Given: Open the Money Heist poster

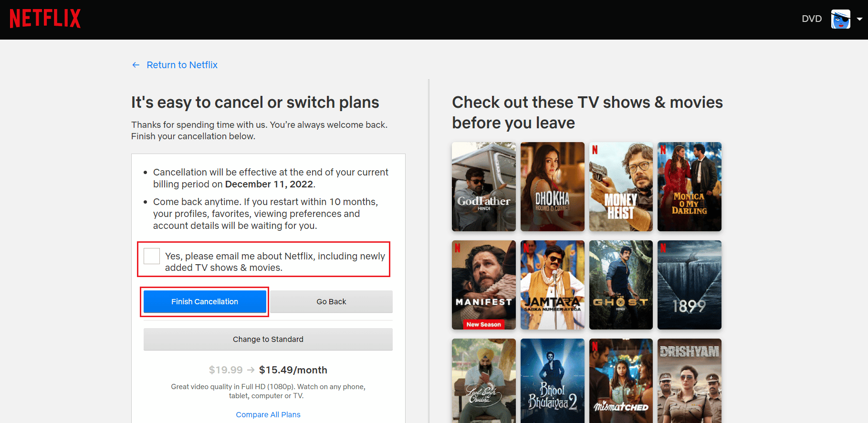Looking at the screenshot, I should pyautogui.click(x=621, y=186).
